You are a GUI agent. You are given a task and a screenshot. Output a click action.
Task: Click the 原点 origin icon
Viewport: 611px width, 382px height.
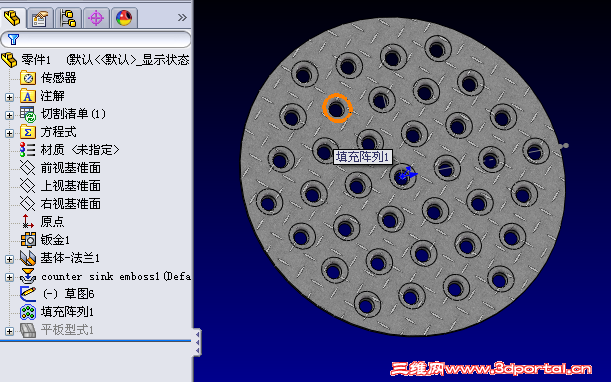[x=28, y=222]
